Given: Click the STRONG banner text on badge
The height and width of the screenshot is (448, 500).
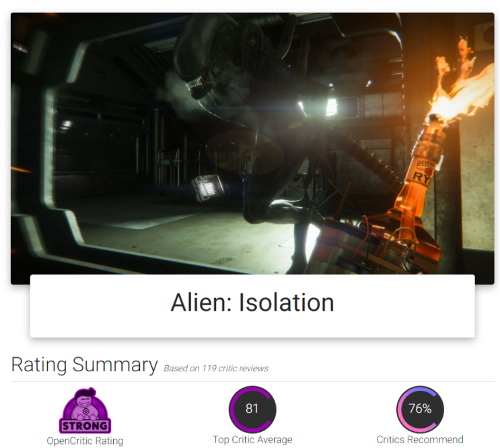Looking at the screenshot, I should tap(85, 426).
